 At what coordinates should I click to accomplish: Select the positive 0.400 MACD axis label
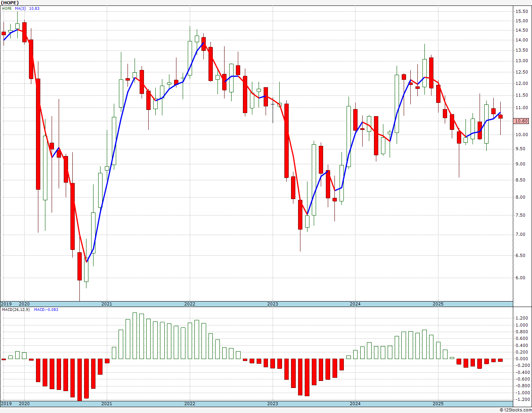pos(522,345)
